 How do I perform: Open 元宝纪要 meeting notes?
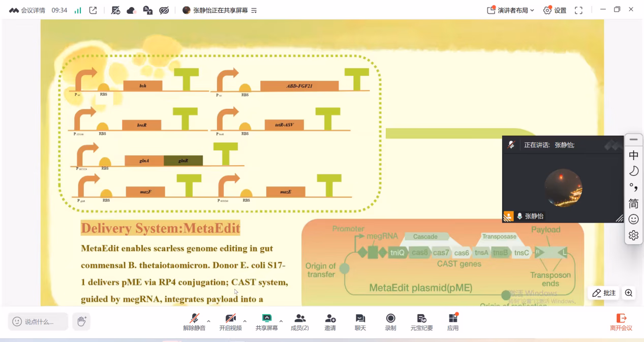[421, 322]
